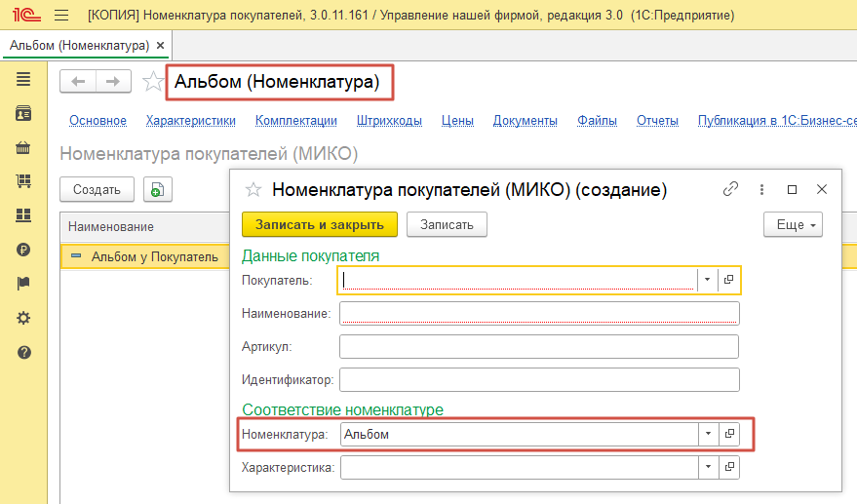Open the Еще dropdown menu

coord(793,224)
